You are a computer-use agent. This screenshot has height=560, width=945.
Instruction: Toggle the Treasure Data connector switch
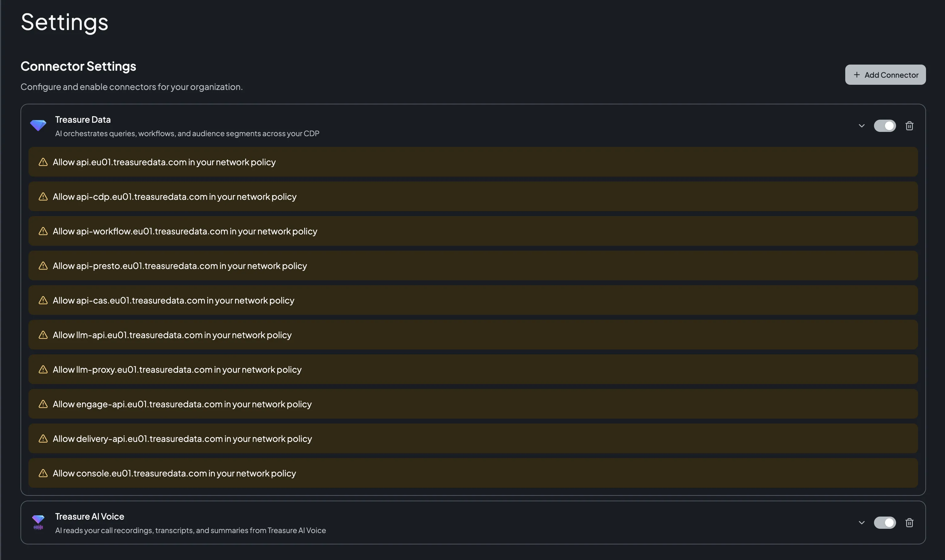coord(885,126)
